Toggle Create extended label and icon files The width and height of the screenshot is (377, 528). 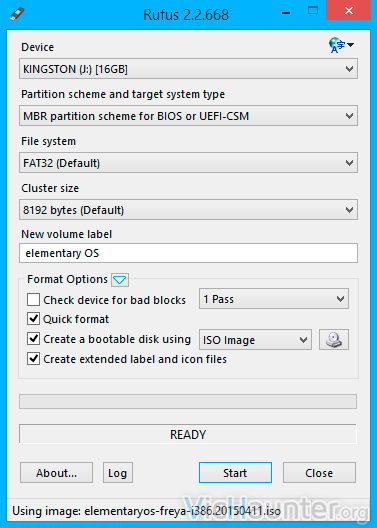coord(33,359)
